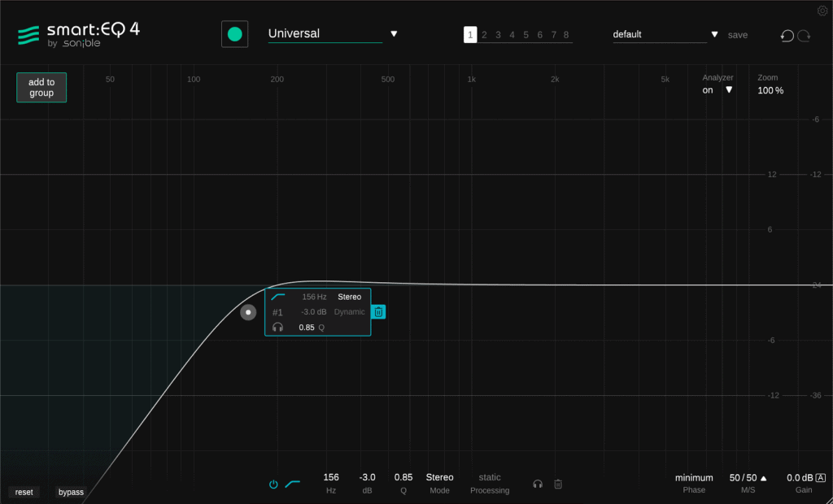The image size is (833, 504).
Task: Toggle the band power icon in bottom bar
Action: tap(273, 483)
